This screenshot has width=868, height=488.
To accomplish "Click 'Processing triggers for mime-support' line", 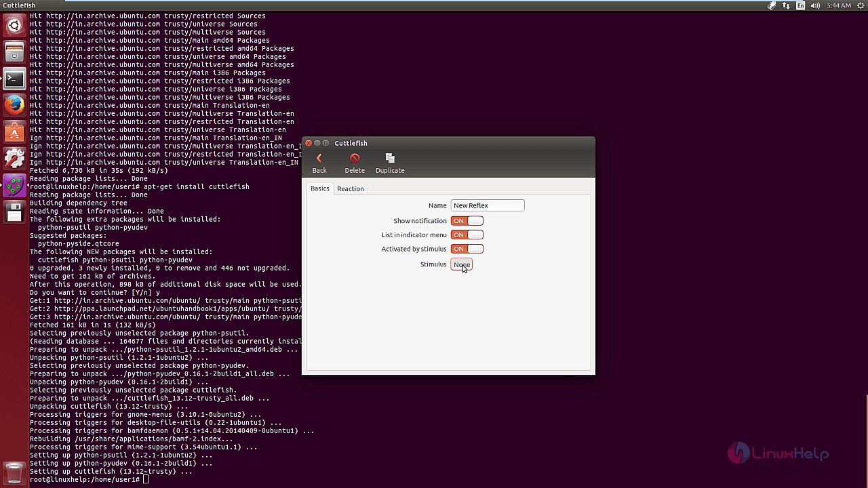I will (143, 447).
